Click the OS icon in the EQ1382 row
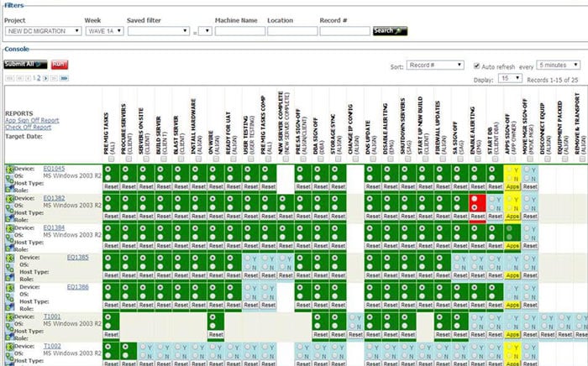588x366 pixels. 9,207
